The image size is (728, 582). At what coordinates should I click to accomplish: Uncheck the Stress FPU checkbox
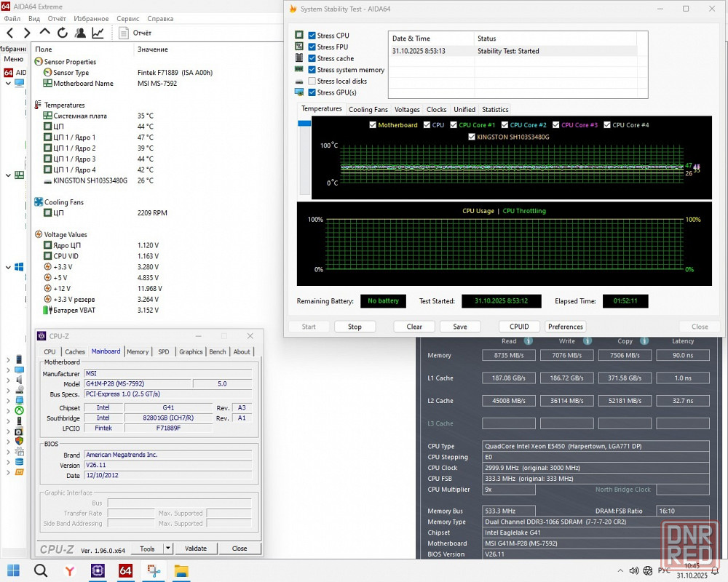[x=312, y=47]
